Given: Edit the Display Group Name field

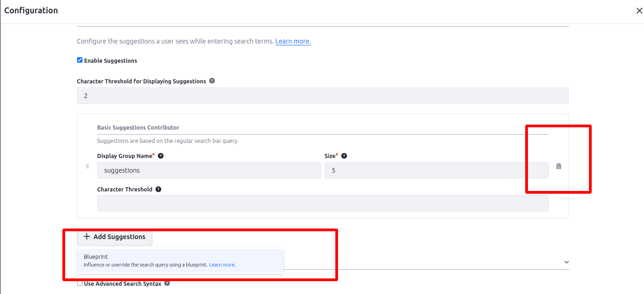Looking at the screenshot, I should click(x=209, y=170).
